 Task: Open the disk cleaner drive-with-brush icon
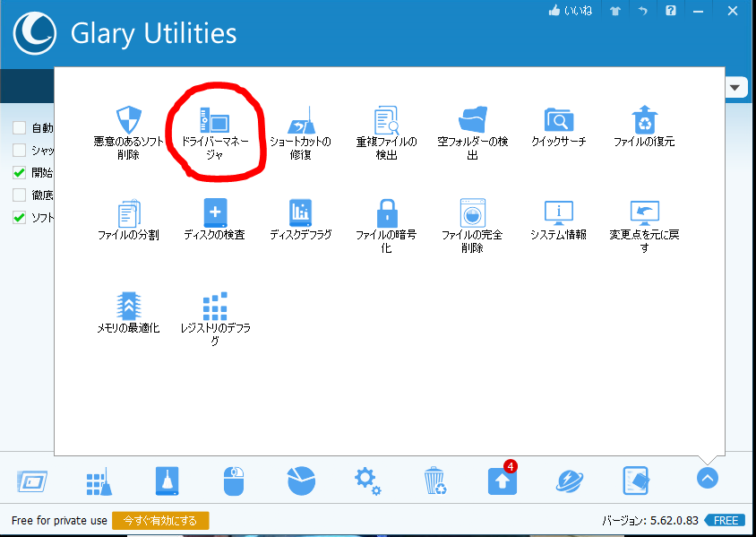click(167, 481)
